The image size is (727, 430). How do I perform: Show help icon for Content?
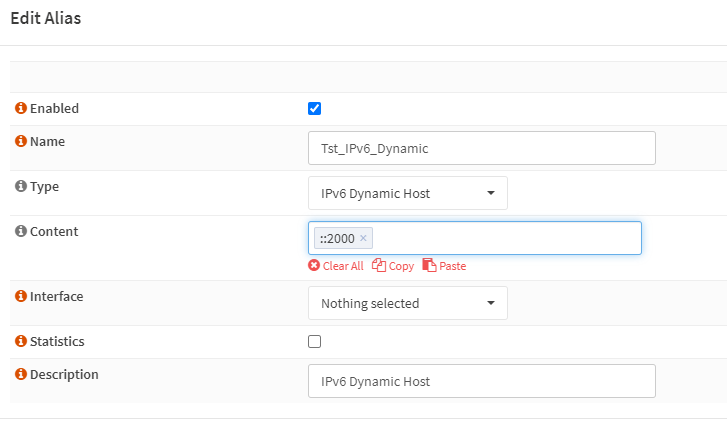(21, 231)
